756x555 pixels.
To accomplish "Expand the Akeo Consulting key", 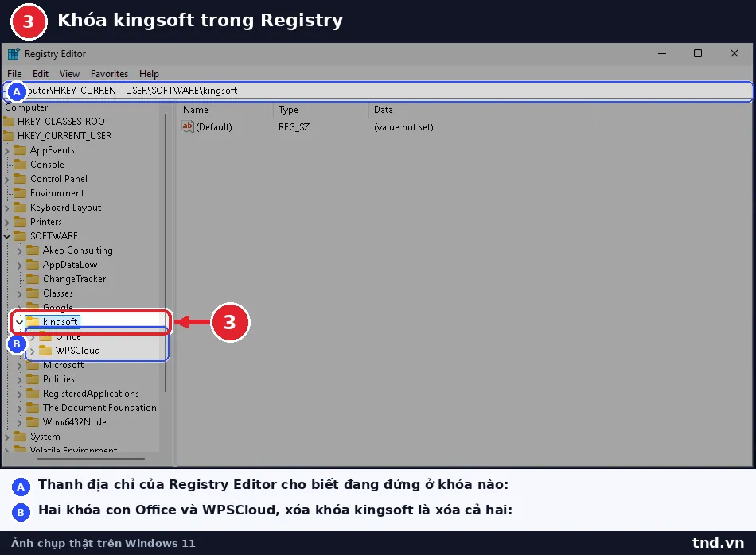I will 19,251.
